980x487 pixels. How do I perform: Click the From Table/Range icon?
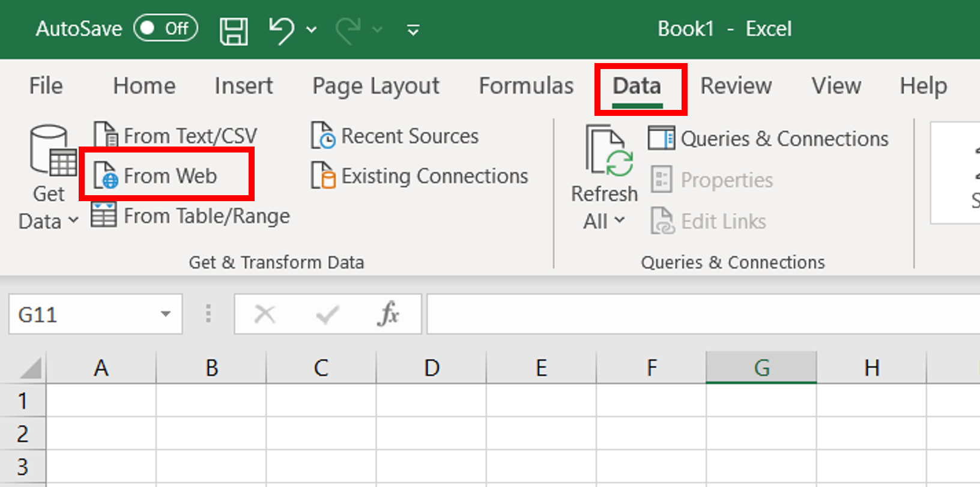pos(104,215)
